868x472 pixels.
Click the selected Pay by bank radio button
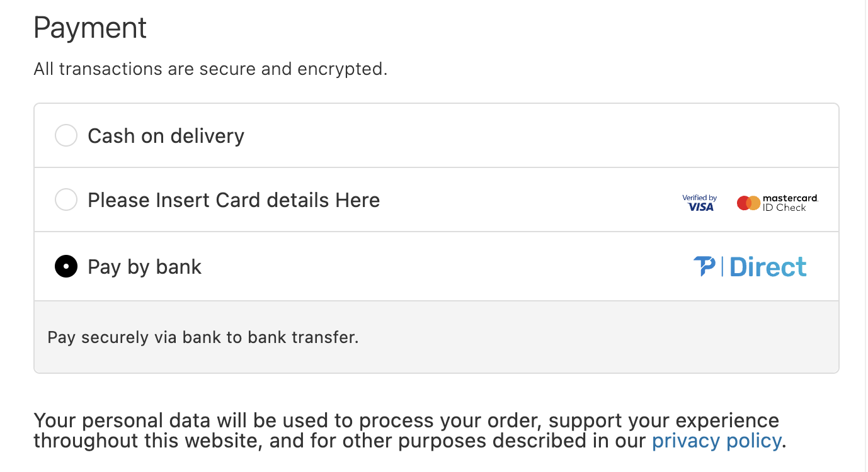(66, 266)
